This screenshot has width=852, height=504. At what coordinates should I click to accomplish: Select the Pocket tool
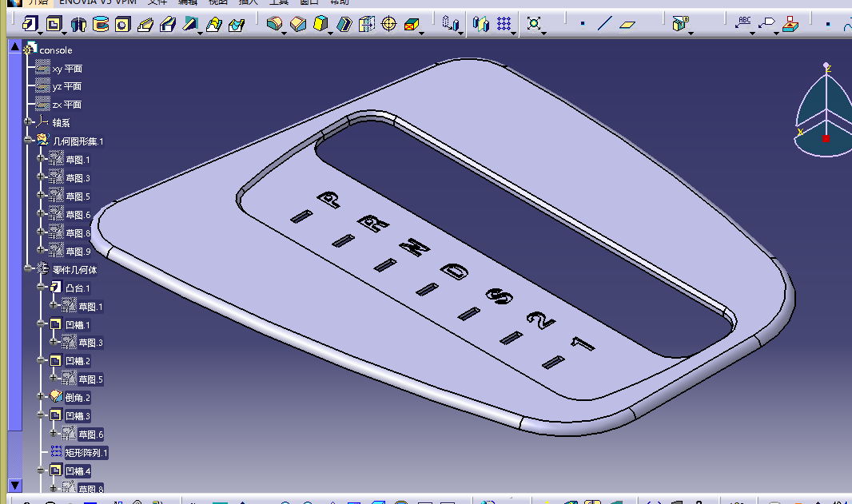click(x=54, y=23)
